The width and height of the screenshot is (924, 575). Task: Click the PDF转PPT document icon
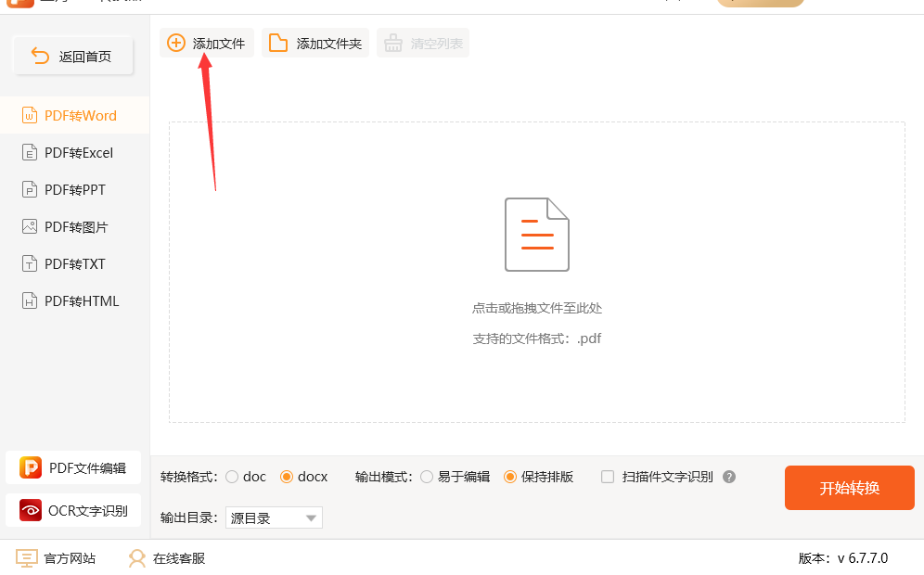pos(30,189)
